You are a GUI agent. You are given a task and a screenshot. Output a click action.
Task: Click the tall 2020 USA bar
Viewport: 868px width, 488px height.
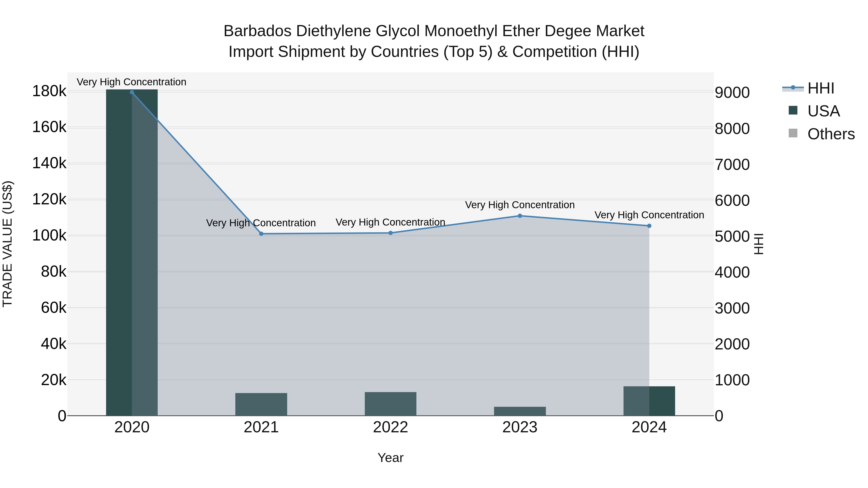click(x=132, y=253)
